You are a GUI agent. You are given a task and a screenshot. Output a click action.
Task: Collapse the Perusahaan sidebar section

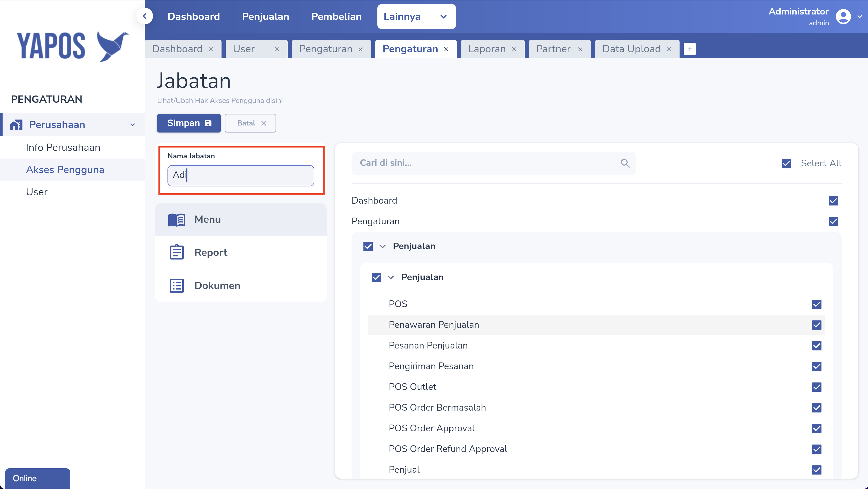point(133,125)
